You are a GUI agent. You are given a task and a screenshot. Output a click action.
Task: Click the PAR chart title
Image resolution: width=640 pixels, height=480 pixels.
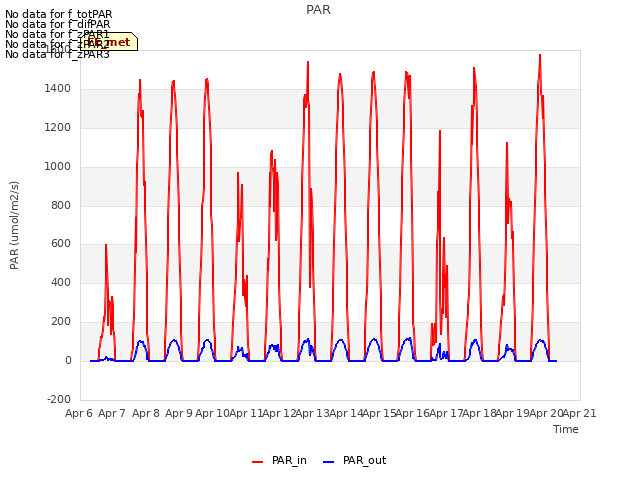(x=318, y=10)
